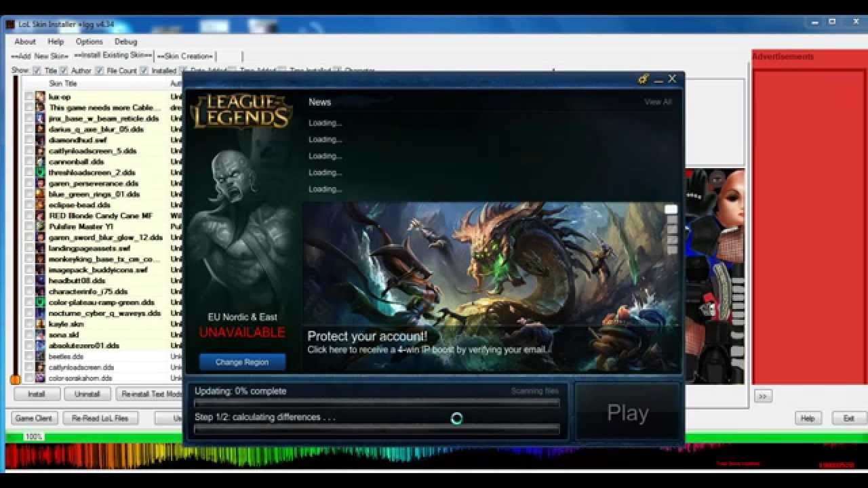Image resolution: width=868 pixels, height=488 pixels.
Task: Click the lux-op skin thumbnail icon
Action: click(40, 97)
